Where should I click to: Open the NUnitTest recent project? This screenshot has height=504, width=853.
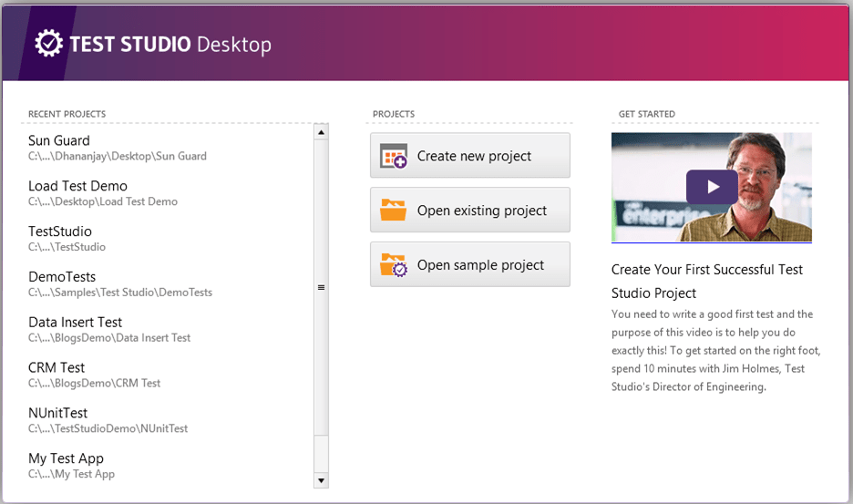coord(58,413)
